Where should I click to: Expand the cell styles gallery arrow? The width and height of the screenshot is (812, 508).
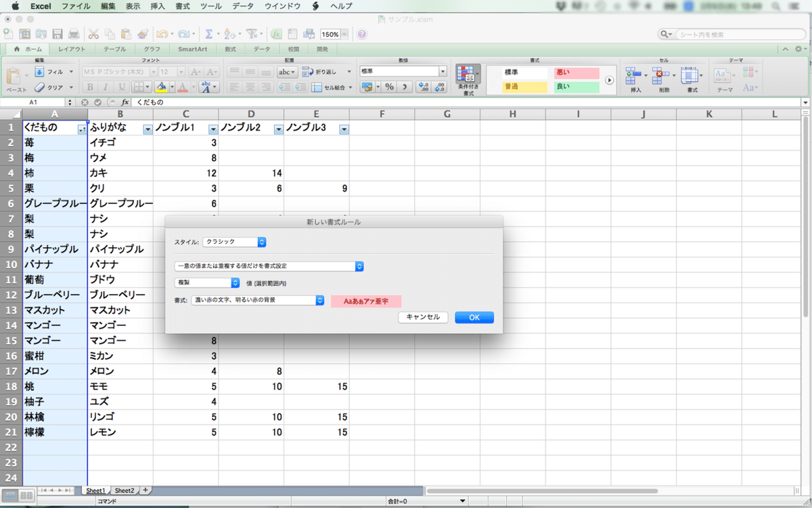point(609,79)
